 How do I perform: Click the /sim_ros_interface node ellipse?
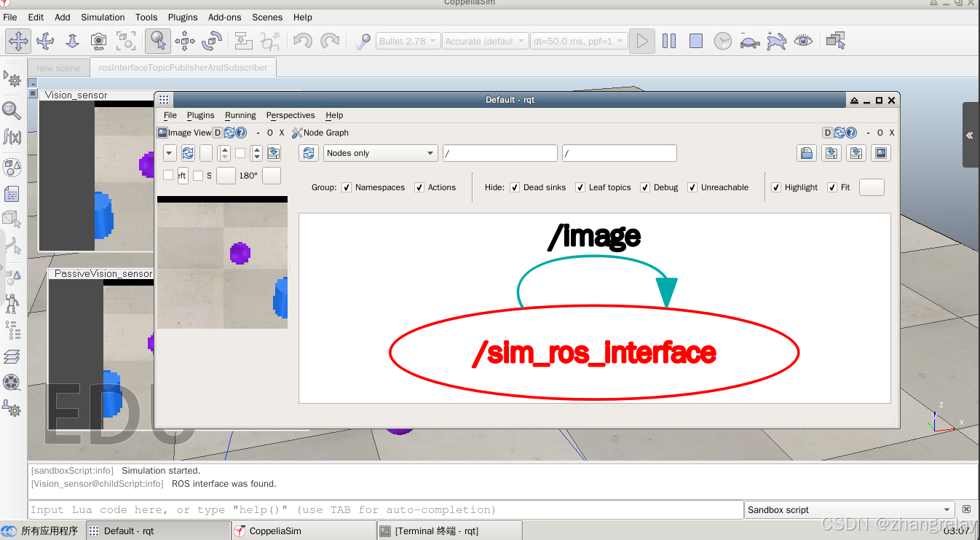coord(595,353)
